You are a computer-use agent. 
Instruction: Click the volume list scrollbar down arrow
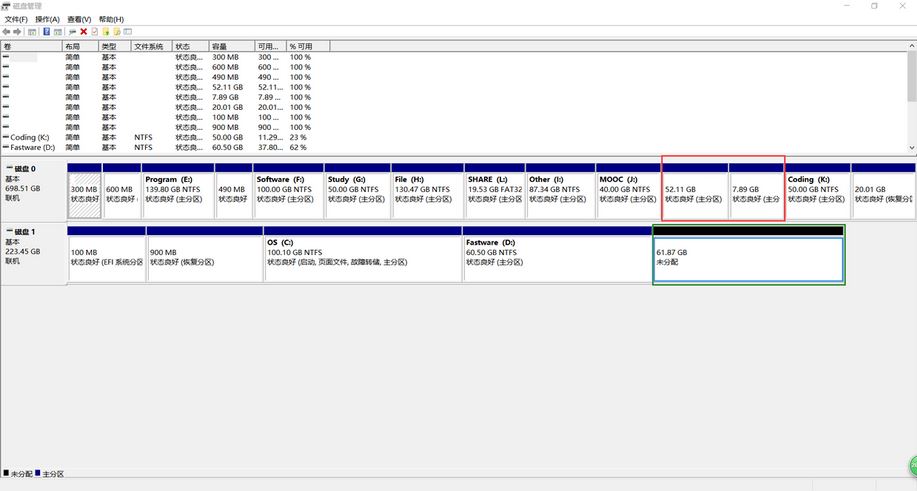coord(911,147)
